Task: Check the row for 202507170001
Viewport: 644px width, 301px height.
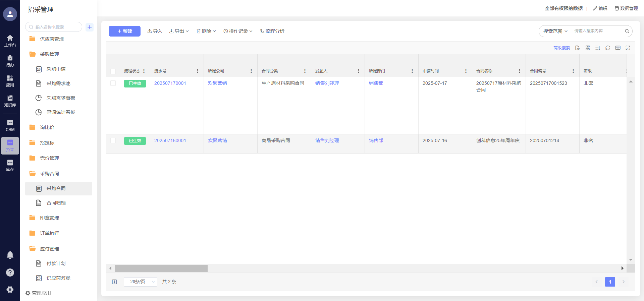Action: click(x=113, y=83)
